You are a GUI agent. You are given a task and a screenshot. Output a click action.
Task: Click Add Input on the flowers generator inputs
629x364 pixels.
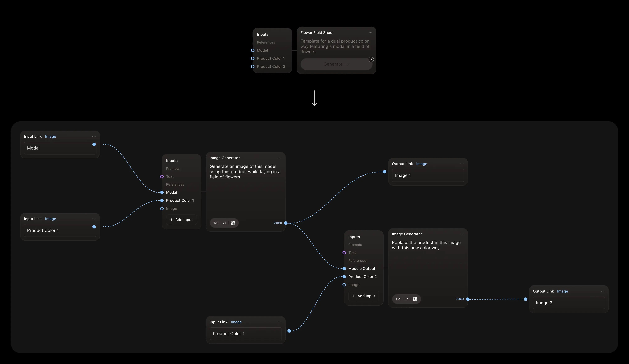(182, 220)
